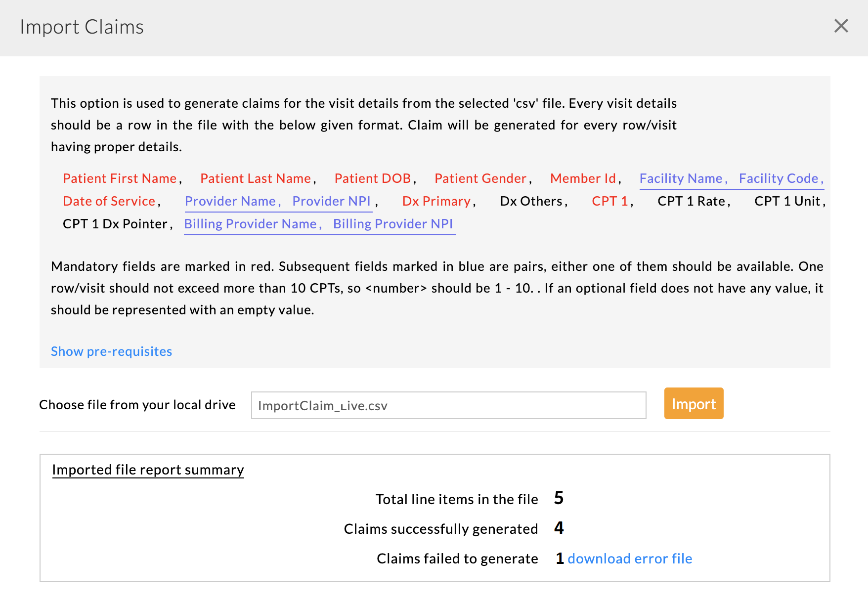The width and height of the screenshot is (868, 602).
Task: Click the Billing Provider NPI label
Action: click(393, 224)
